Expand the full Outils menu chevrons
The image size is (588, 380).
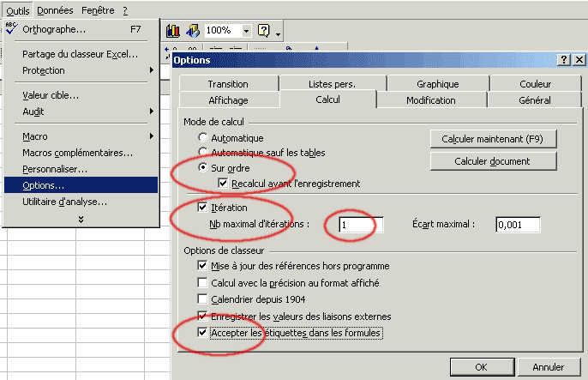point(81,219)
